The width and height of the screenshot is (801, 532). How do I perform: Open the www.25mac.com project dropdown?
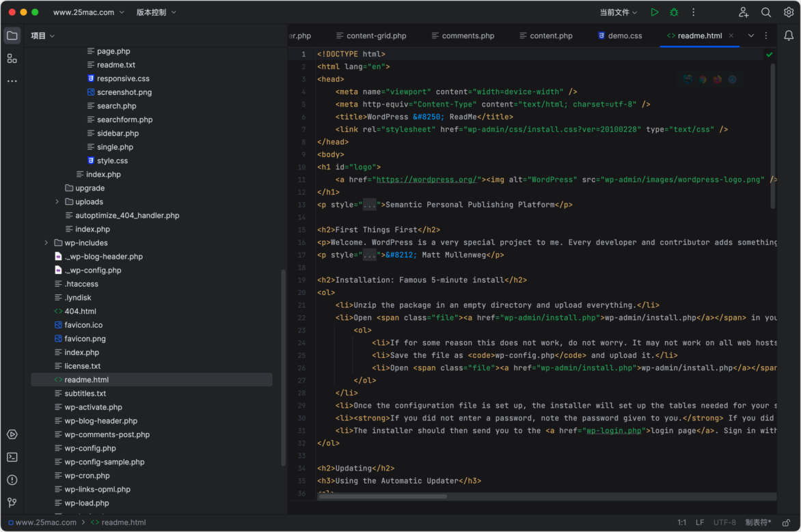click(x=88, y=12)
